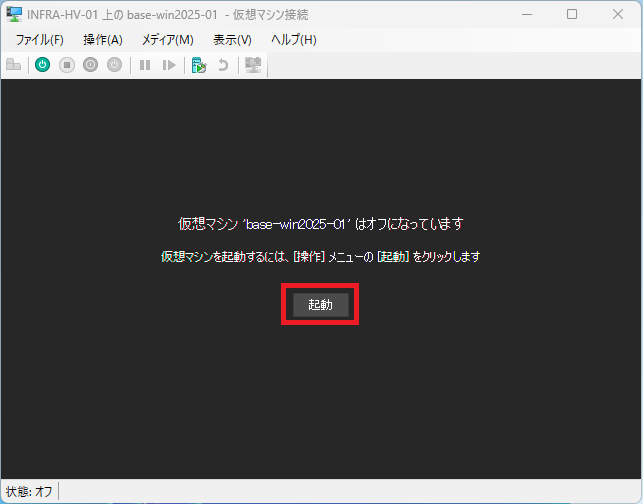Image resolution: width=643 pixels, height=504 pixels.
Task: Minimize the VM connection window
Action: [527, 14]
